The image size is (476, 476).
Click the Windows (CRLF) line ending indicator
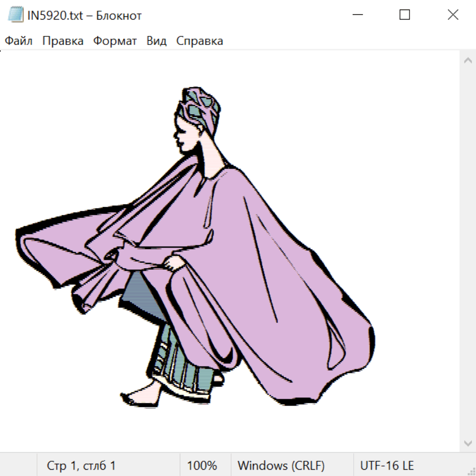[x=281, y=465]
